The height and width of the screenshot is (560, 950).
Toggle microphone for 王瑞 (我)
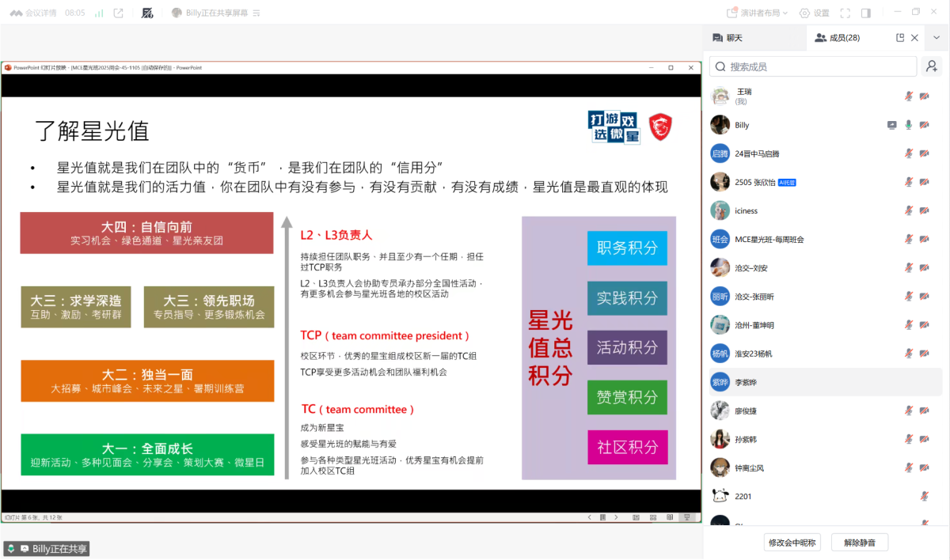tap(909, 96)
